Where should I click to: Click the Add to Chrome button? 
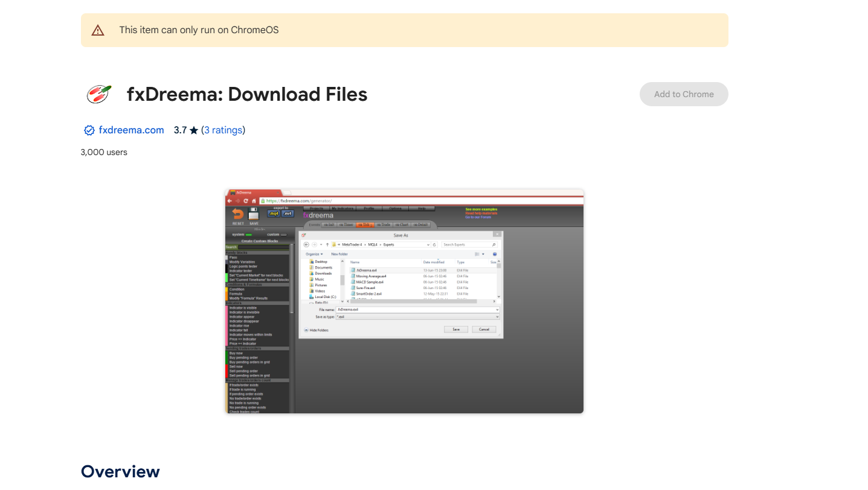(x=684, y=94)
